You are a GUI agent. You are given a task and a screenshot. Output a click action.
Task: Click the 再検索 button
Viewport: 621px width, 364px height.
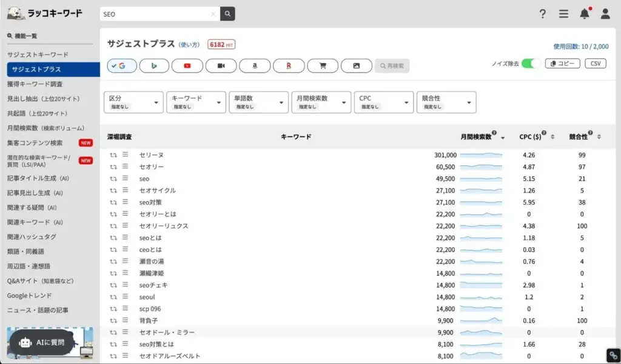392,65
